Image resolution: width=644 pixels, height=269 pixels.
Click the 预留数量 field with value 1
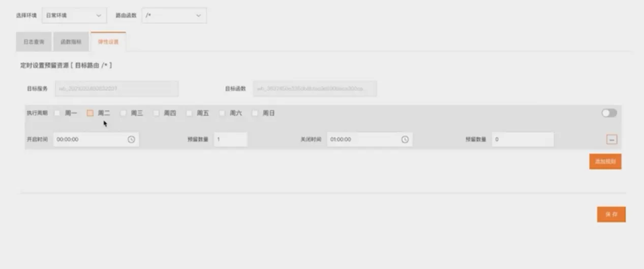[x=230, y=140]
